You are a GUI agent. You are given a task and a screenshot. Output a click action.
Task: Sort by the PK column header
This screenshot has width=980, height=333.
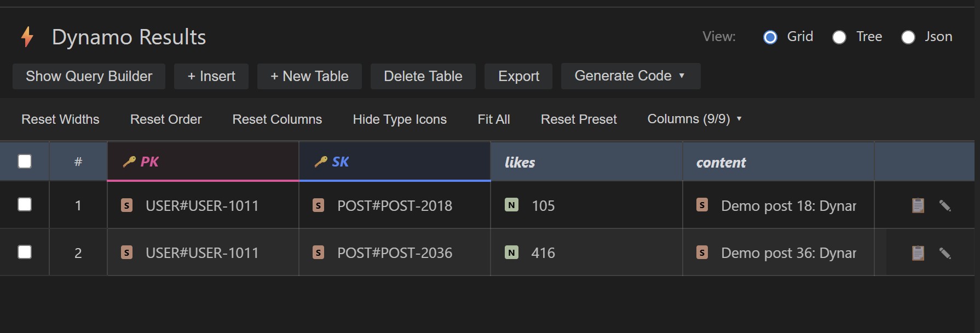pyautogui.click(x=203, y=162)
